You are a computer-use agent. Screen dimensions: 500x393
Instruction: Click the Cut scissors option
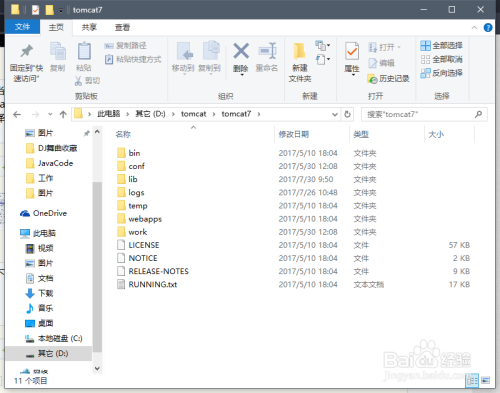[87, 81]
